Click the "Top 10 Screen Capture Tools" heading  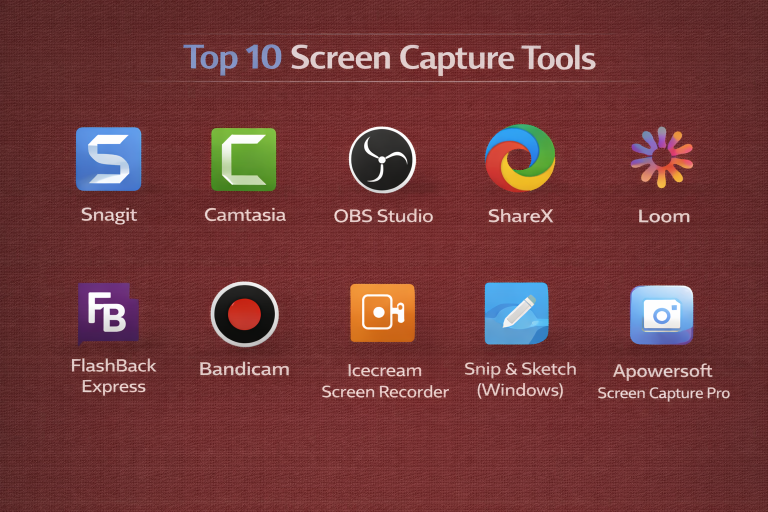pyautogui.click(x=389, y=58)
